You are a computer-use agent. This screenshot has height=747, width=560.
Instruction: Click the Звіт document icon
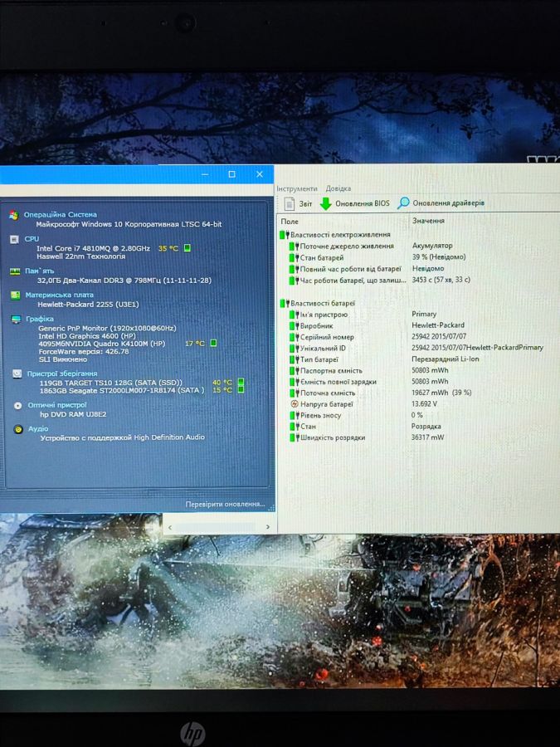pos(289,204)
